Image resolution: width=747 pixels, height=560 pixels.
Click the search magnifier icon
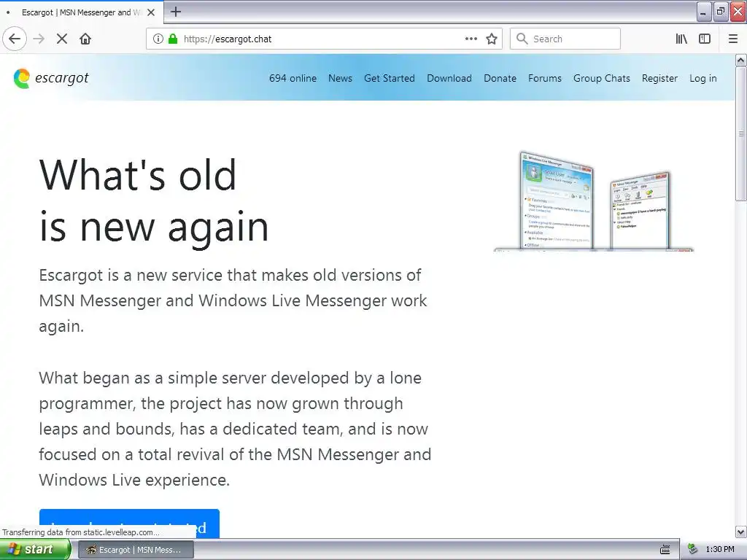coord(522,39)
